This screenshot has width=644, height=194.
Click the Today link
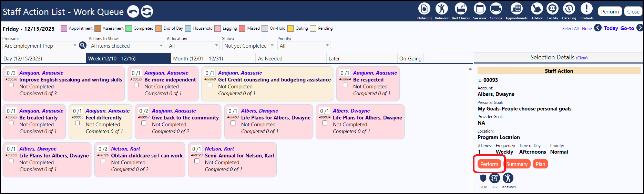point(611,28)
